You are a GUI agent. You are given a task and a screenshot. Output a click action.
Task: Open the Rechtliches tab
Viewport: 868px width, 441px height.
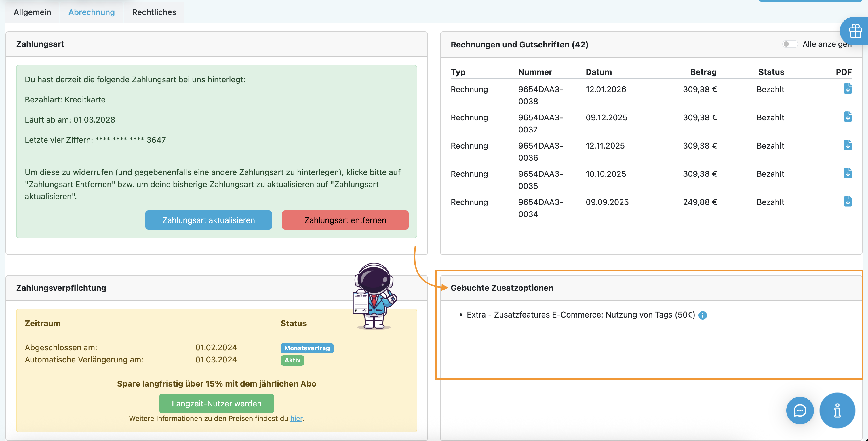pyautogui.click(x=154, y=12)
